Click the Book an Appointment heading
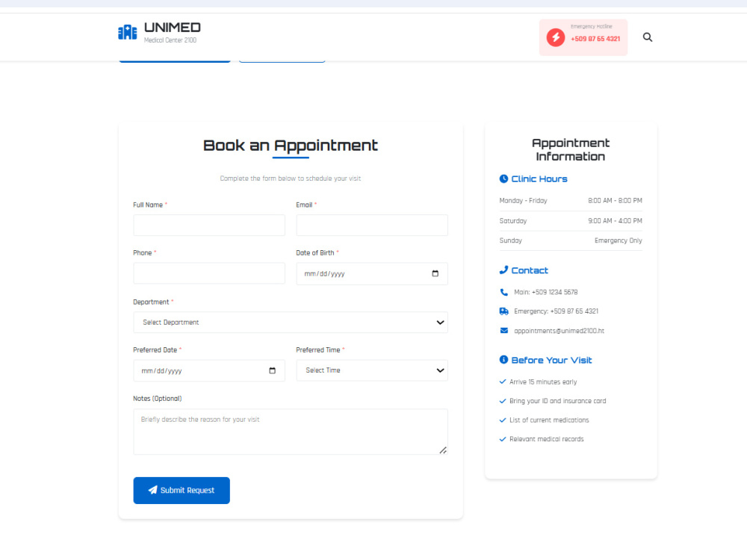 (x=291, y=146)
